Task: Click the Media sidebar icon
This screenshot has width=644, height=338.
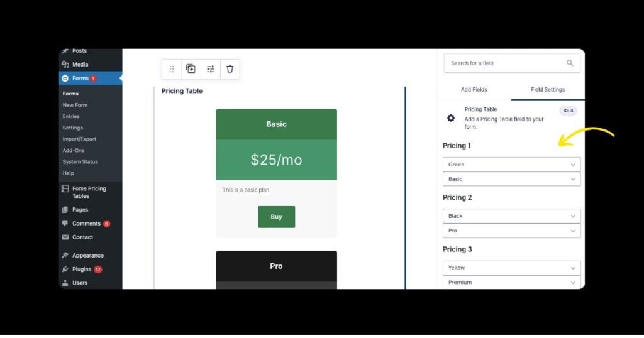Action: 65,65
